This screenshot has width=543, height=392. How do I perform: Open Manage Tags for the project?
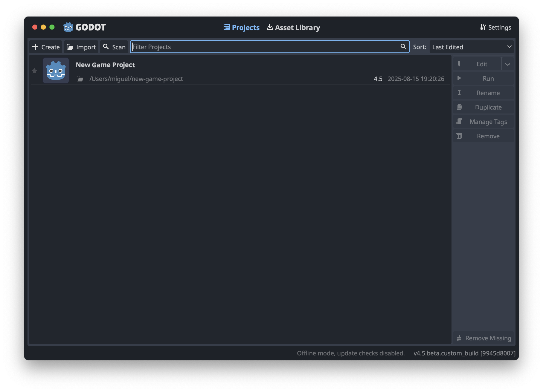pyautogui.click(x=483, y=122)
